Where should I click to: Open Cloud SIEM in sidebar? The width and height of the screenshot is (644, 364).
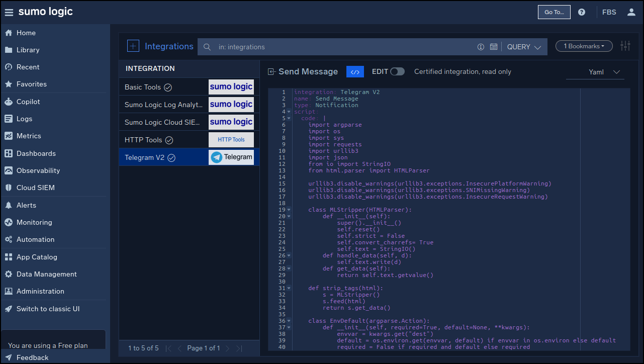point(35,188)
